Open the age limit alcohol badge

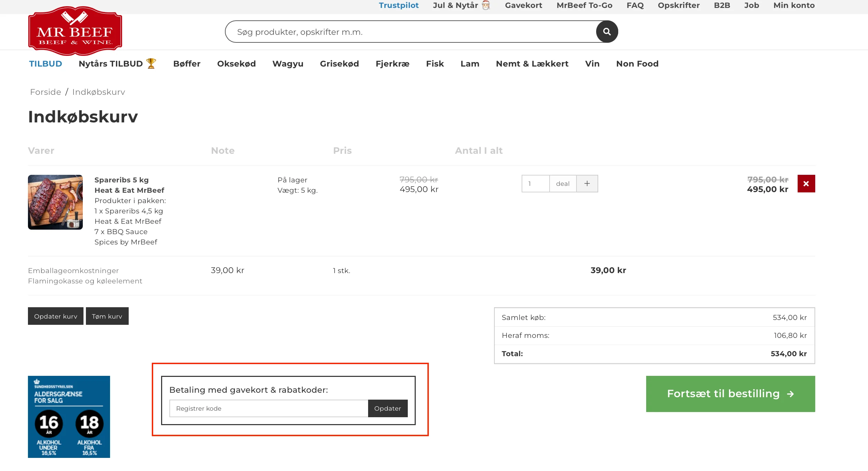pos(69,417)
